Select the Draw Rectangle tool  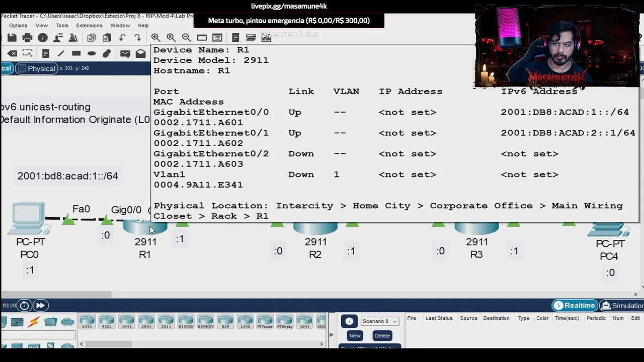pyautogui.click(x=76, y=53)
